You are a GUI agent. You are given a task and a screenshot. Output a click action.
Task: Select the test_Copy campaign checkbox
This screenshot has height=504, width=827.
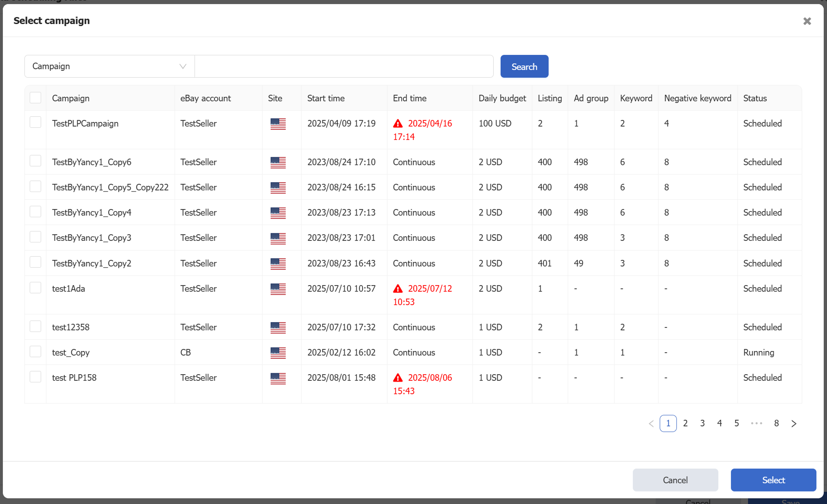click(x=35, y=351)
